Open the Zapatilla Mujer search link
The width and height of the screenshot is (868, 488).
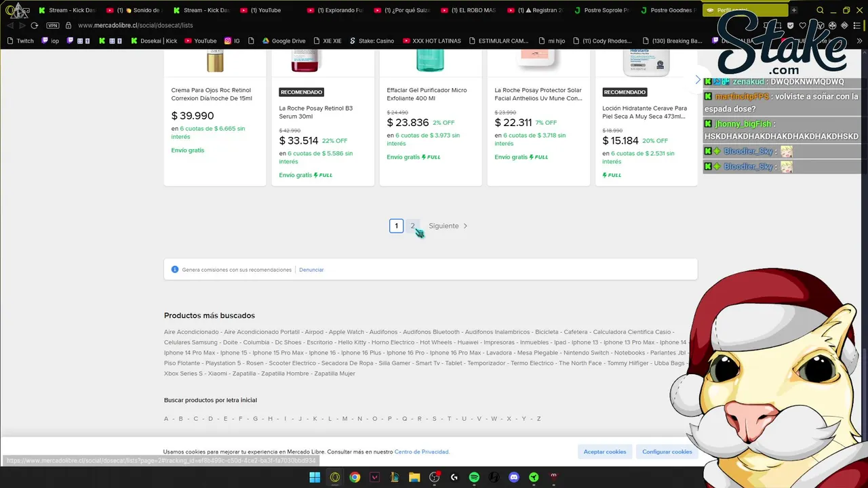(334, 373)
